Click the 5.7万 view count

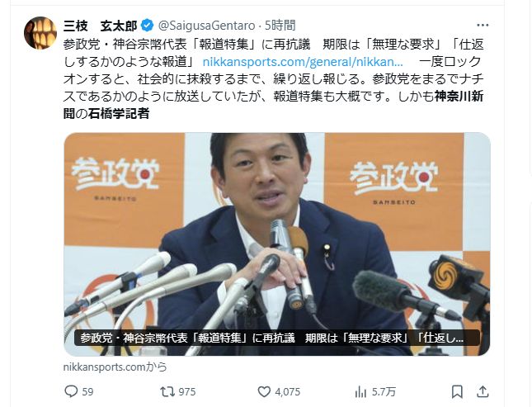click(384, 391)
